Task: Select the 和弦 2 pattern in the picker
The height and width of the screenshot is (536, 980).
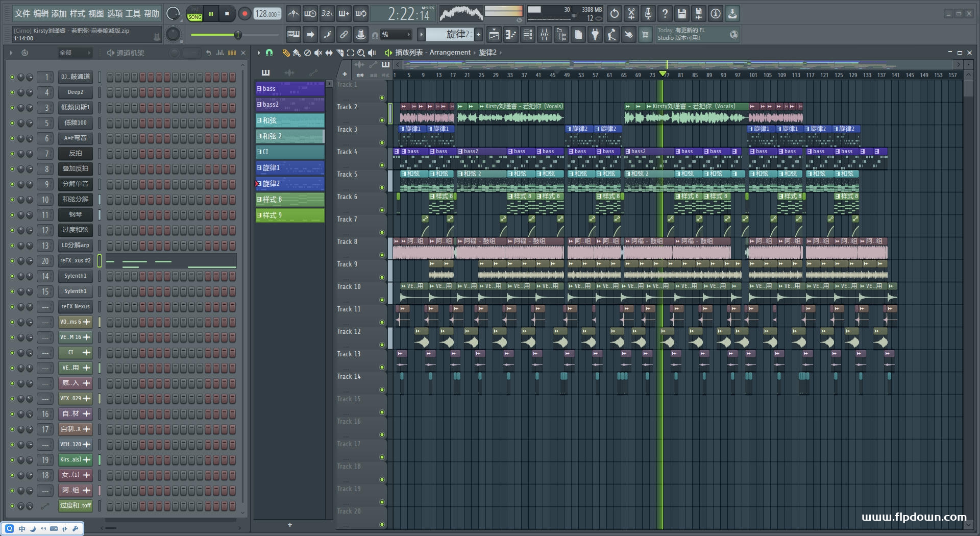Action: [x=289, y=136]
